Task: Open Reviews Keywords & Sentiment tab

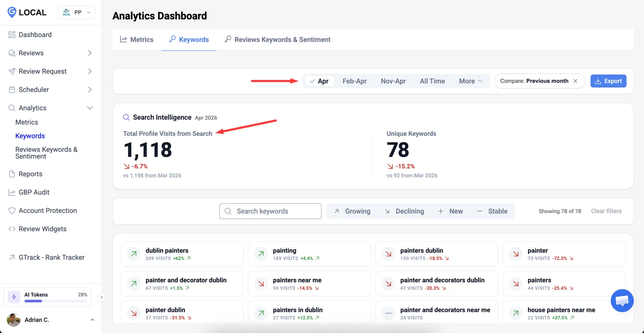Action: coord(277,40)
